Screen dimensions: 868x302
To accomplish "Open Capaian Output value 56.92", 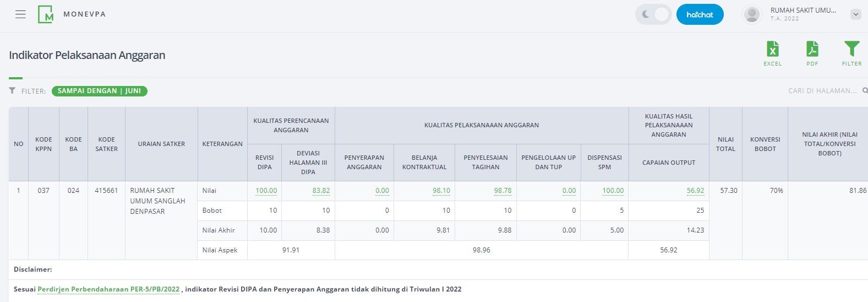I will coord(695,191).
